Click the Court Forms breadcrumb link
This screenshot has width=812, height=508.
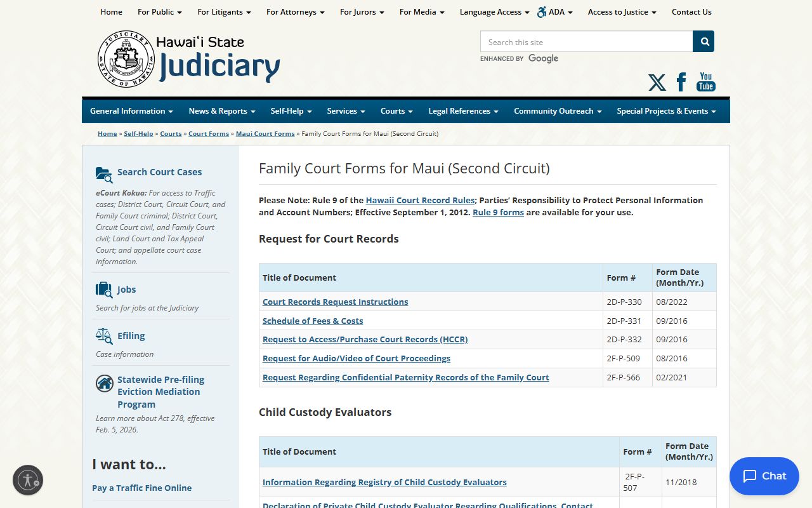pos(209,133)
